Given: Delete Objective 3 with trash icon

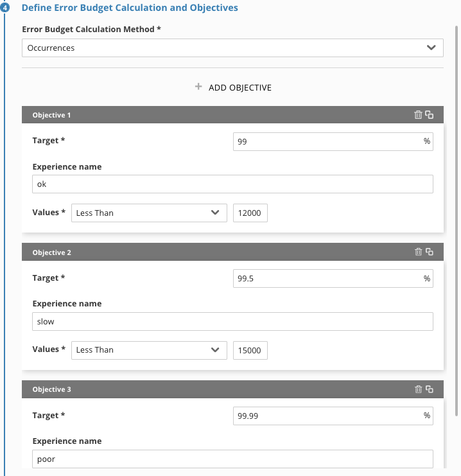Looking at the screenshot, I should coord(418,389).
